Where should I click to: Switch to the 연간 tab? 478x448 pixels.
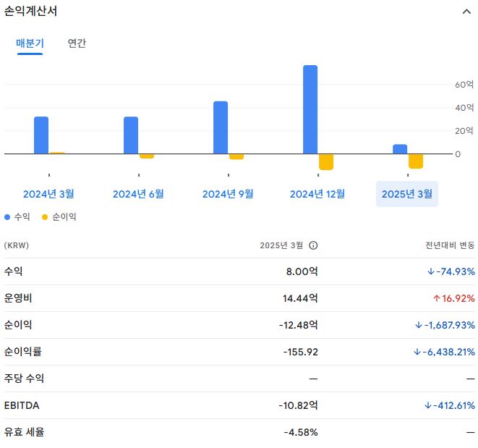pyautogui.click(x=77, y=43)
